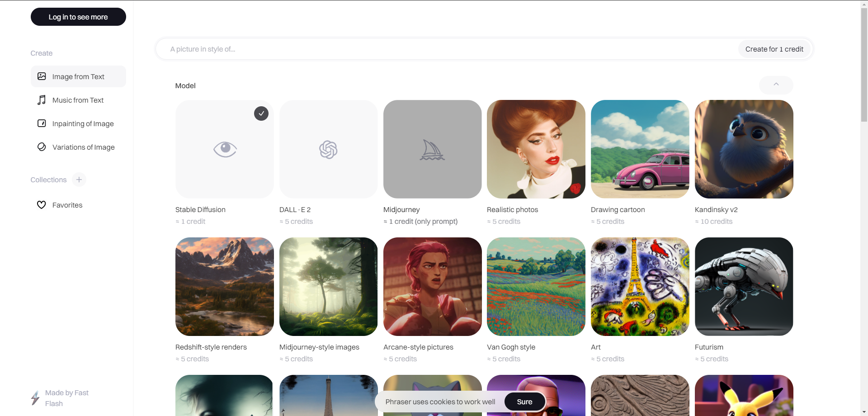Click the prompt input field
The height and width of the screenshot is (416, 868).
pyautogui.click(x=448, y=49)
